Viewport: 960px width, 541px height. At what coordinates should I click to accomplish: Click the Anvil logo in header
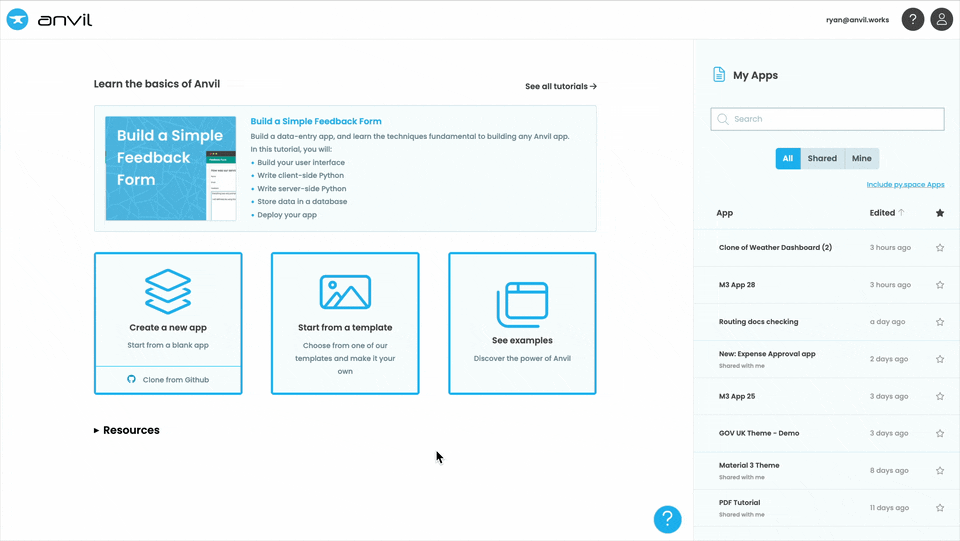pyautogui.click(x=50, y=20)
